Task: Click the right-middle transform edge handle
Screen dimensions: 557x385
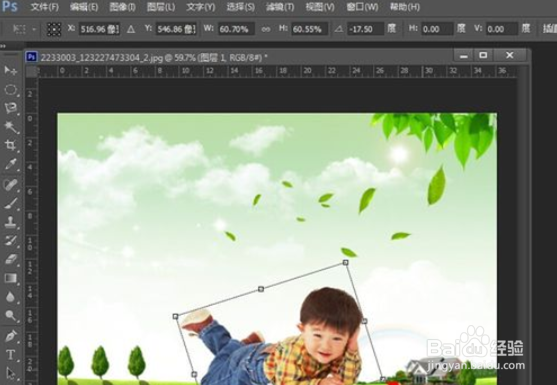Action: (364, 321)
